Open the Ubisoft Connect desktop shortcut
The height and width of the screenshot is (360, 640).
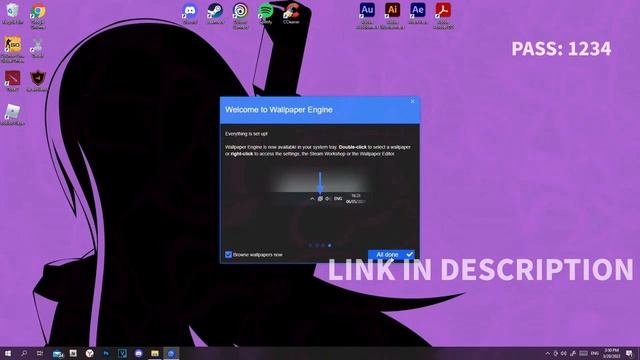click(240, 16)
